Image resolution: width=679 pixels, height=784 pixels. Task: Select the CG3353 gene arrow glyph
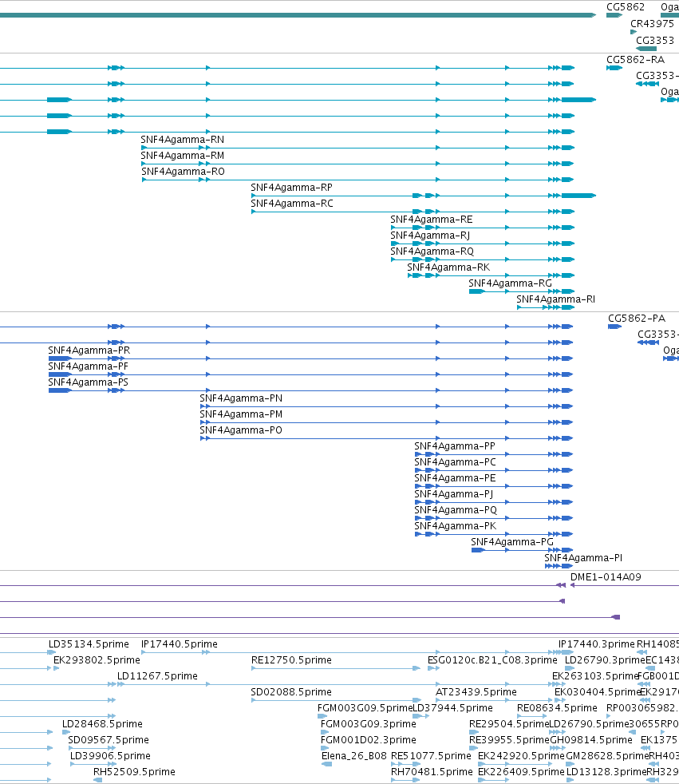pos(646,49)
